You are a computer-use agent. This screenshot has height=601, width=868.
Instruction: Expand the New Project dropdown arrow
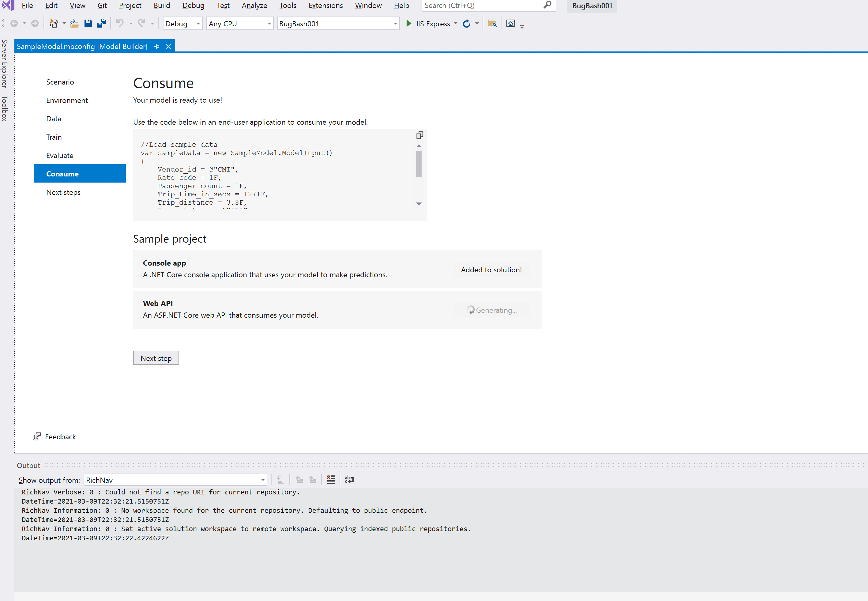click(x=64, y=23)
